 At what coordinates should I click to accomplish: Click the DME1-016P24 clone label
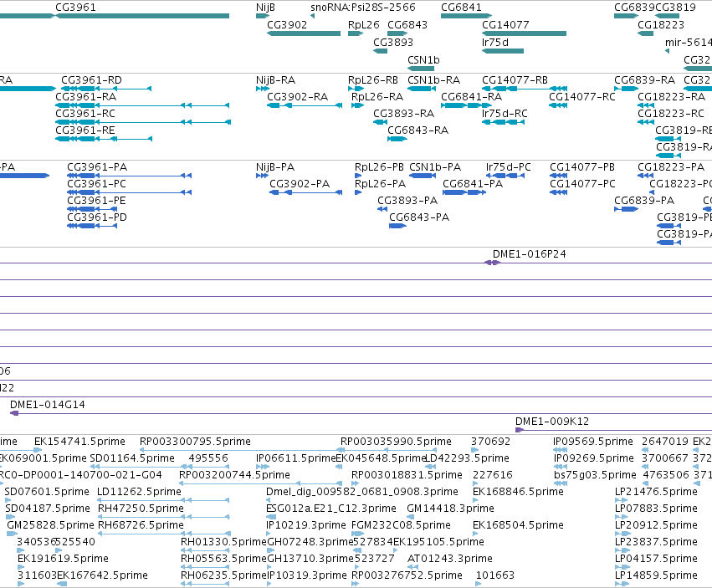(530, 255)
